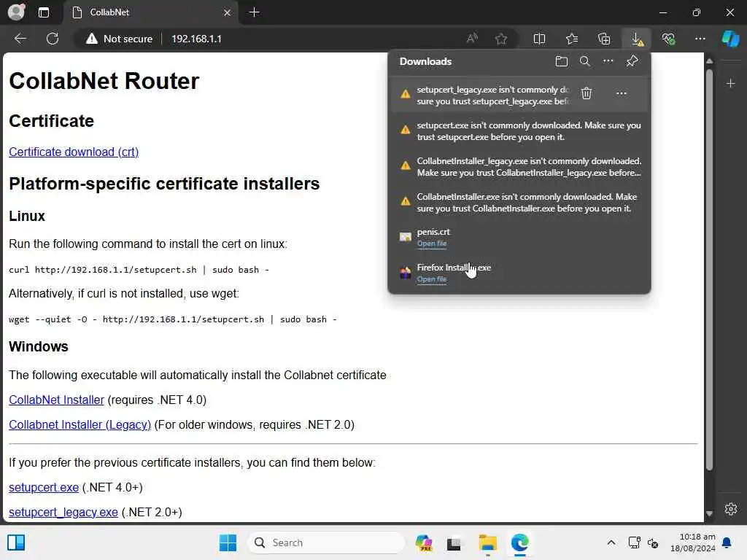This screenshot has height=560, width=747.
Task: Open file link under the .crt download
Action: click(432, 244)
